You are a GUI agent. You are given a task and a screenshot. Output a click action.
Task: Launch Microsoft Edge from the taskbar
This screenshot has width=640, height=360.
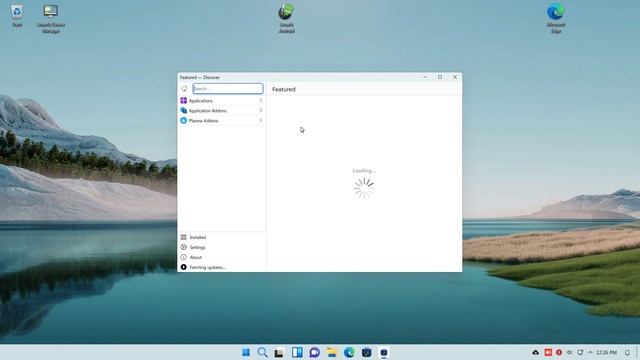tap(349, 352)
